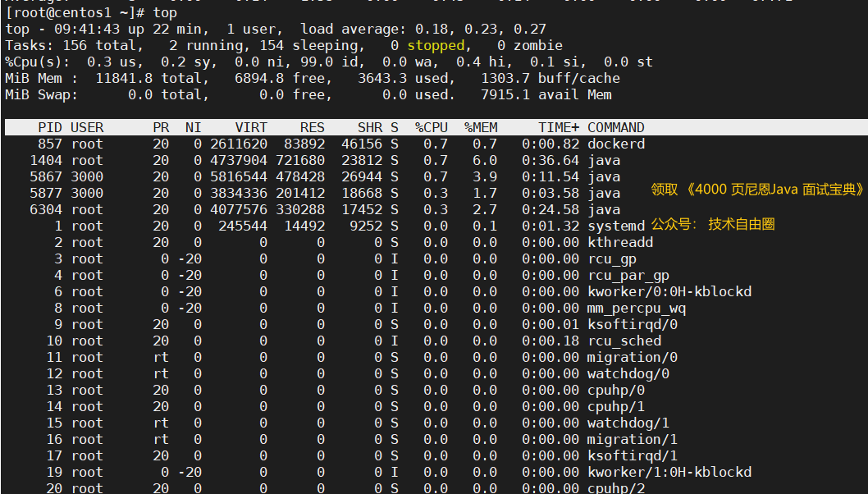Select VIRT value 5816544
This screenshot has width=868, height=494.
click(x=239, y=176)
